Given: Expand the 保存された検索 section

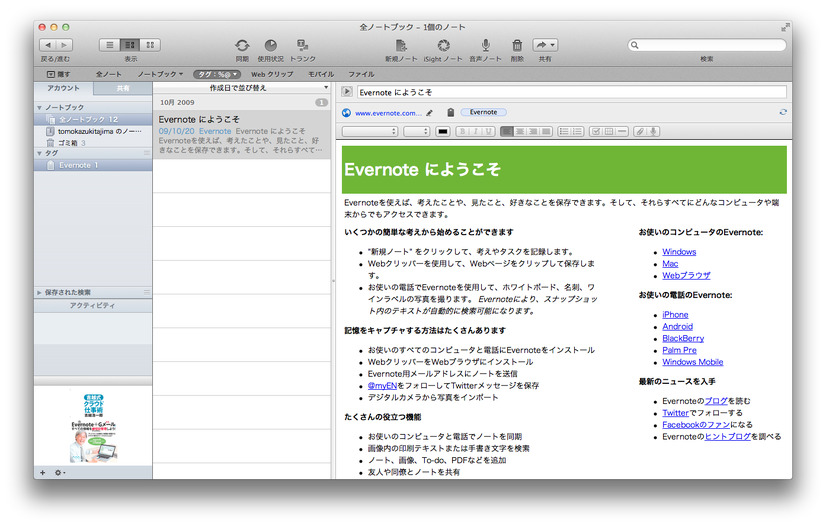Looking at the screenshot, I should (40, 292).
